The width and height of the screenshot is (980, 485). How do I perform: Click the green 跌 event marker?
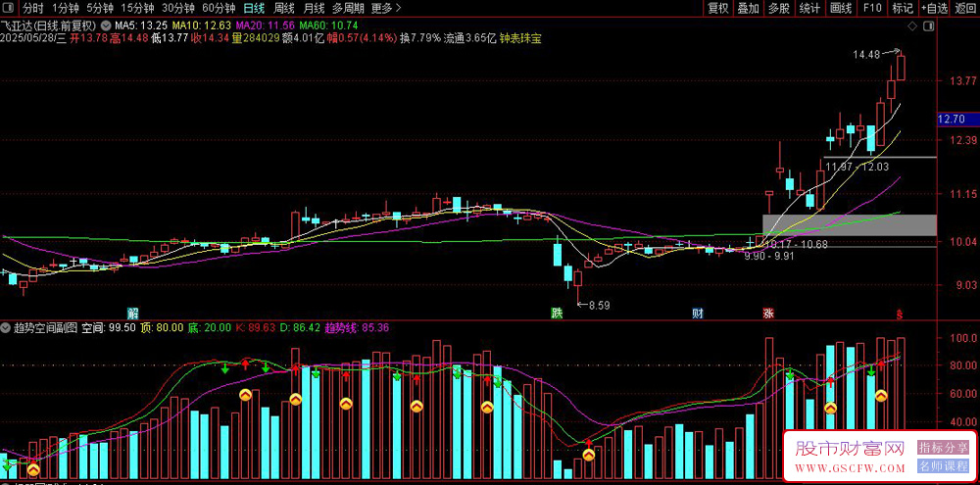pyautogui.click(x=556, y=312)
